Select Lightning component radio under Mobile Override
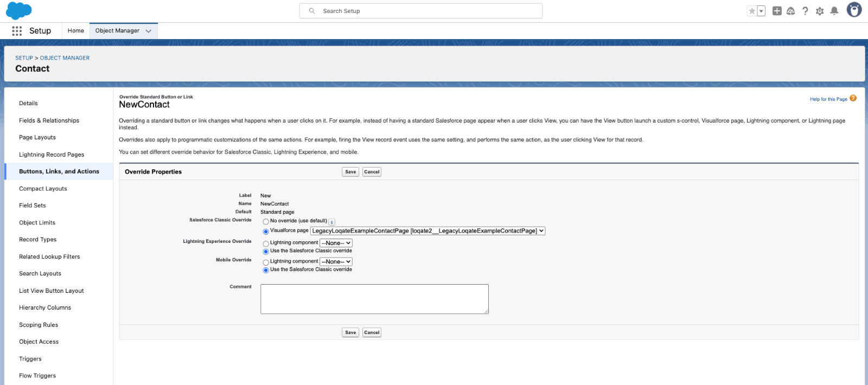Screen dimensions: 868x385 266,262
